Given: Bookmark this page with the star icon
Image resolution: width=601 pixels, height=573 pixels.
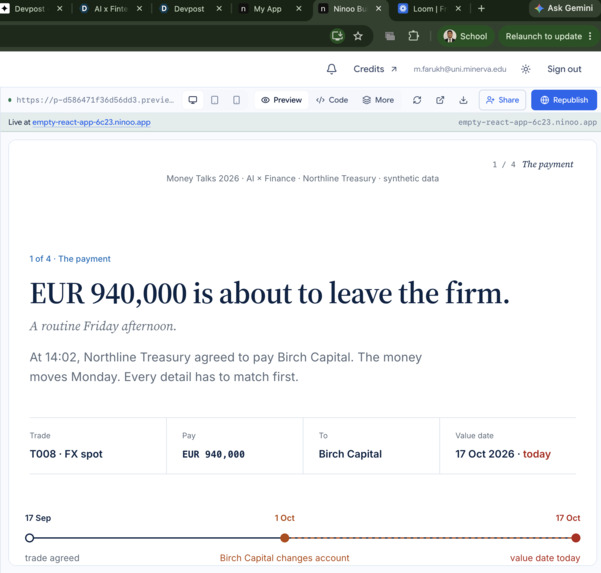Looking at the screenshot, I should (358, 36).
